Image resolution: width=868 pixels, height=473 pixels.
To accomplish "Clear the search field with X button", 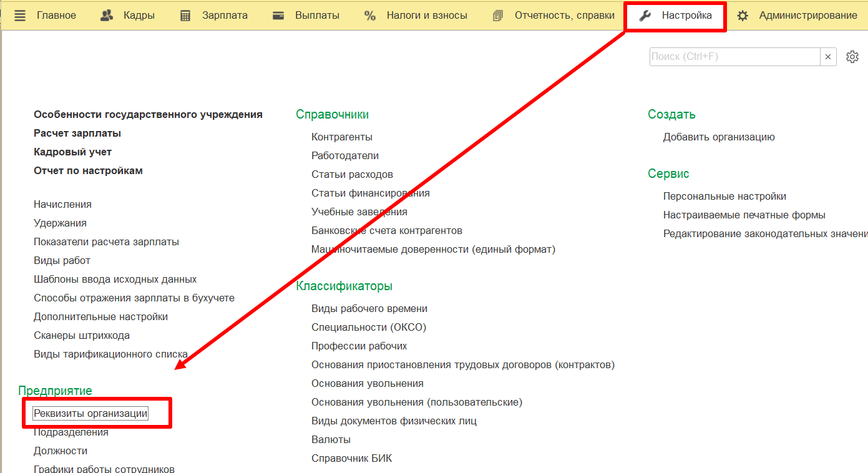I will [x=828, y=57].
